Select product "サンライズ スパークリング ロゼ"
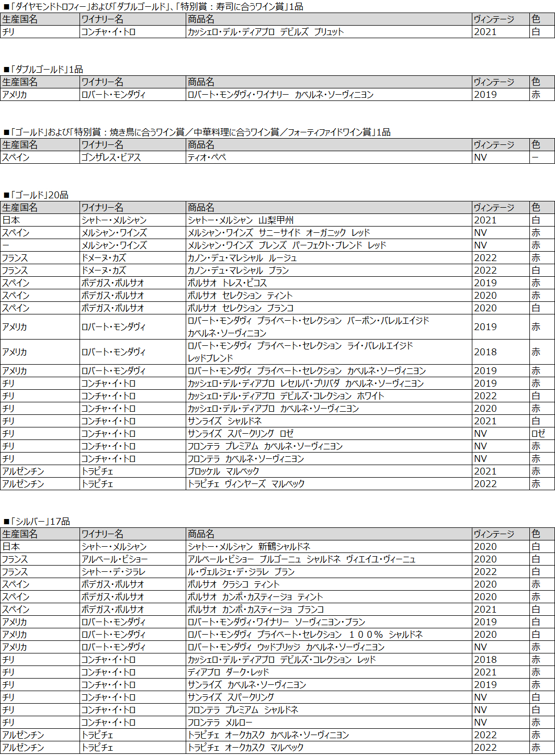The image size is (555, 756). [x=241, y=434]
